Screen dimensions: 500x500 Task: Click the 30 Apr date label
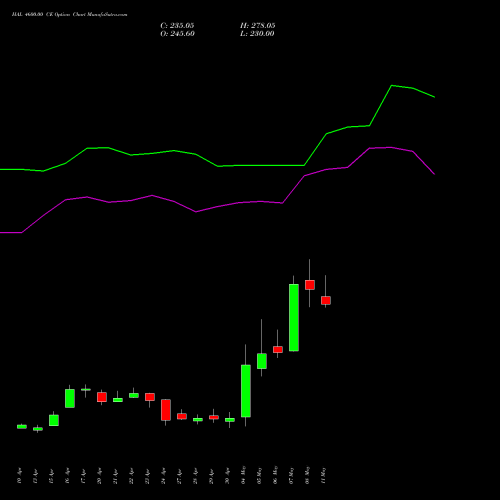point(227,476)
